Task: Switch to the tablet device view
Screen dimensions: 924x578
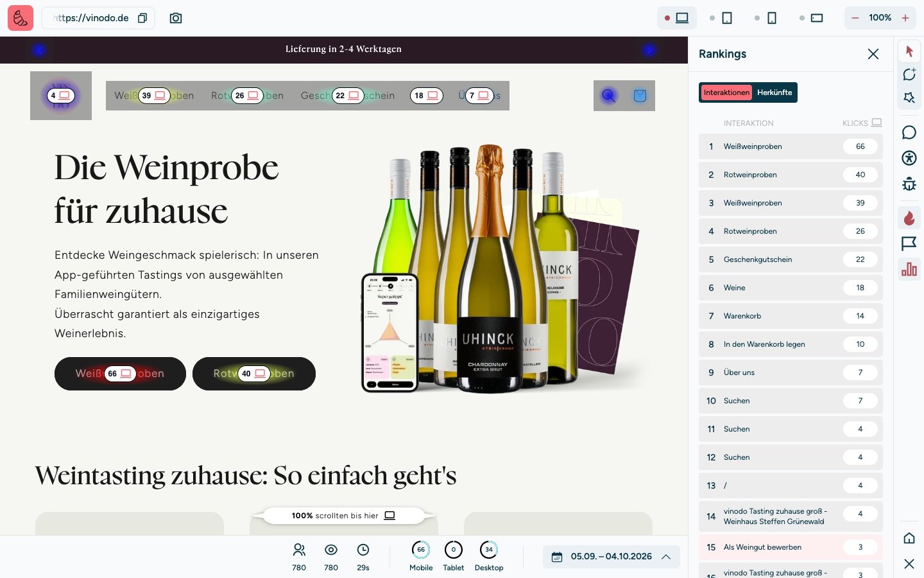Action: 721,18
